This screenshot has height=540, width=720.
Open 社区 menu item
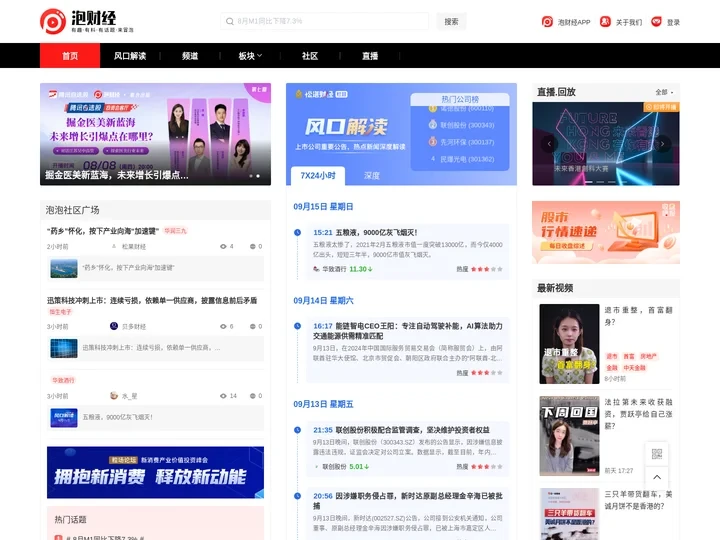(x=310, y=56)
